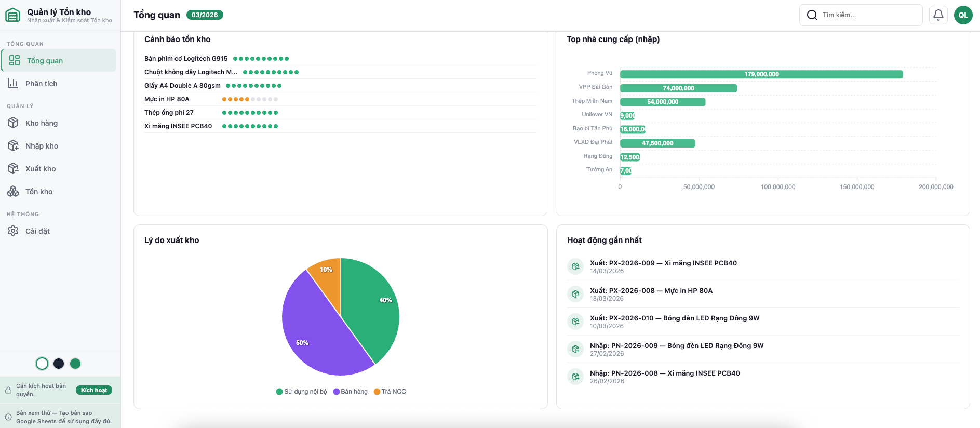Click the Cài đặt gear icon
980x428 pixels.
click(x=13, y=231)
